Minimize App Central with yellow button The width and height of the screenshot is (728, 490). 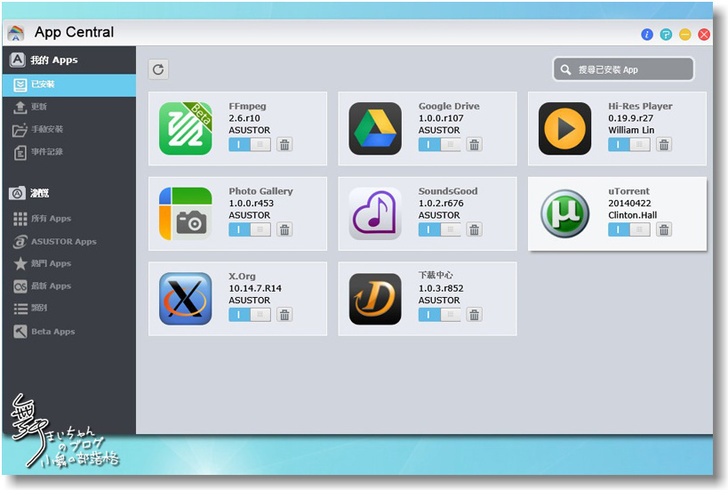tap(685, 34)
